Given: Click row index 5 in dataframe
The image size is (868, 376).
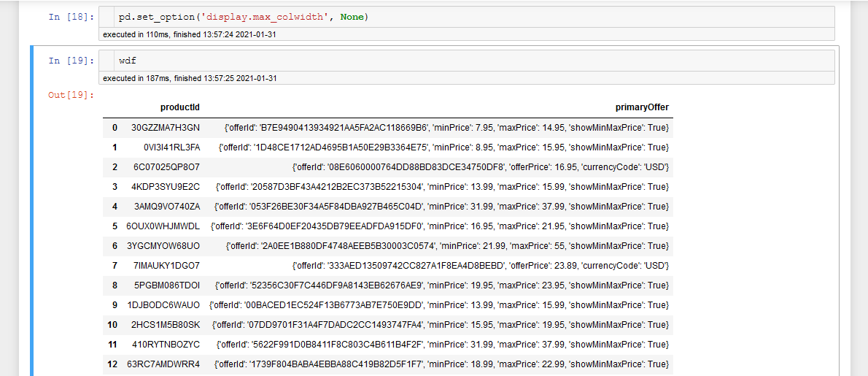Looking at the screenshot, I should pyautogui.click(x=115, y=226).
